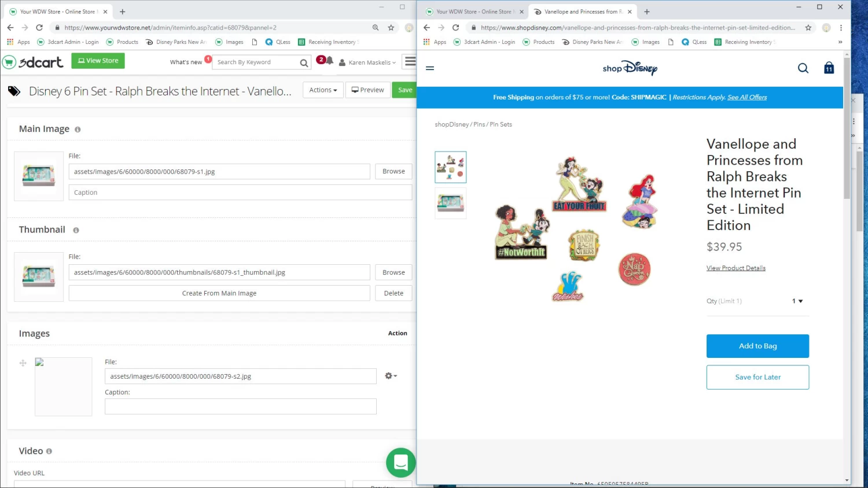Click the Main Image info icon
Screen dimensions: 868x488
(78, 130)
